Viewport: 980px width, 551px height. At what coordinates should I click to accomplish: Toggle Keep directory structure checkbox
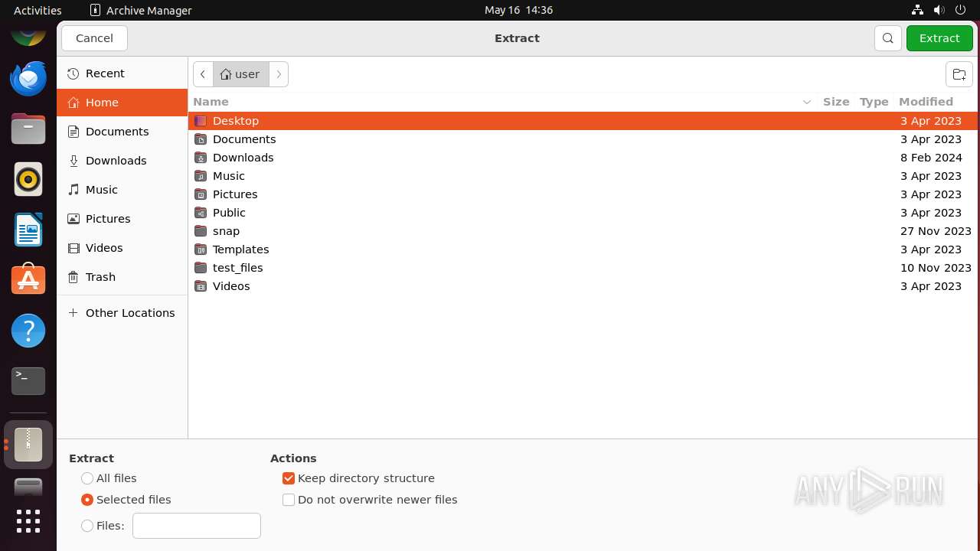[x=289, y=478]
